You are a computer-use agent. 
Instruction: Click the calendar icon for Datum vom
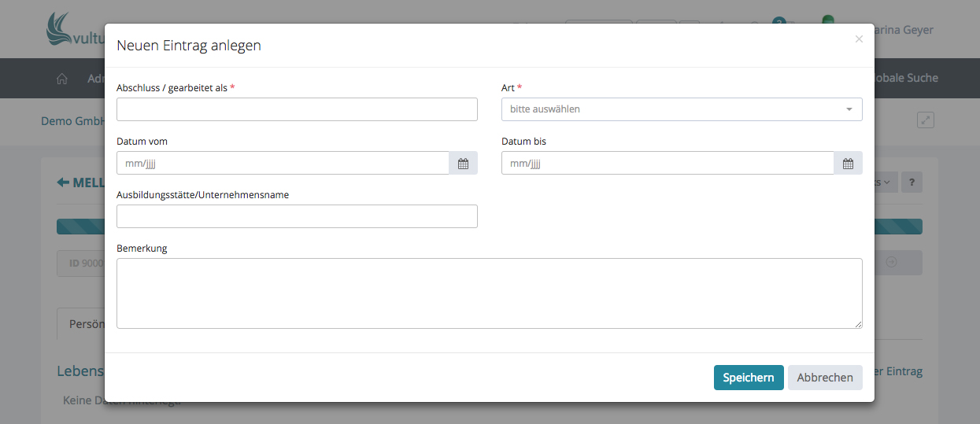point(463,164)
